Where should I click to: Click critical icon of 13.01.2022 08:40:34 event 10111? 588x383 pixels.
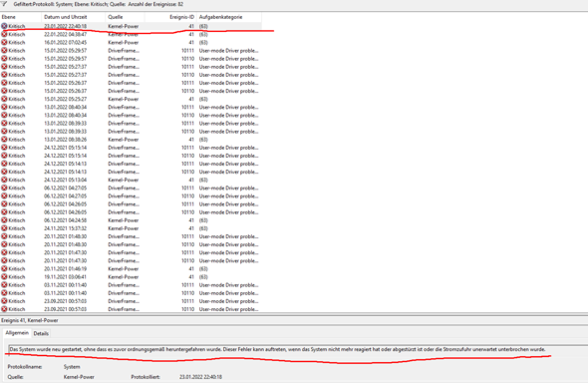tap(4, 107)
